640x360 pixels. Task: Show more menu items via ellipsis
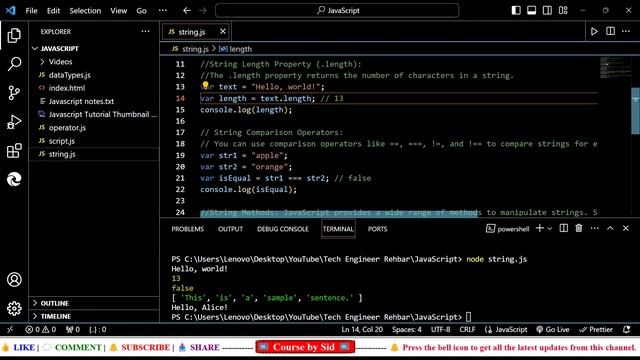pos(162,11)
